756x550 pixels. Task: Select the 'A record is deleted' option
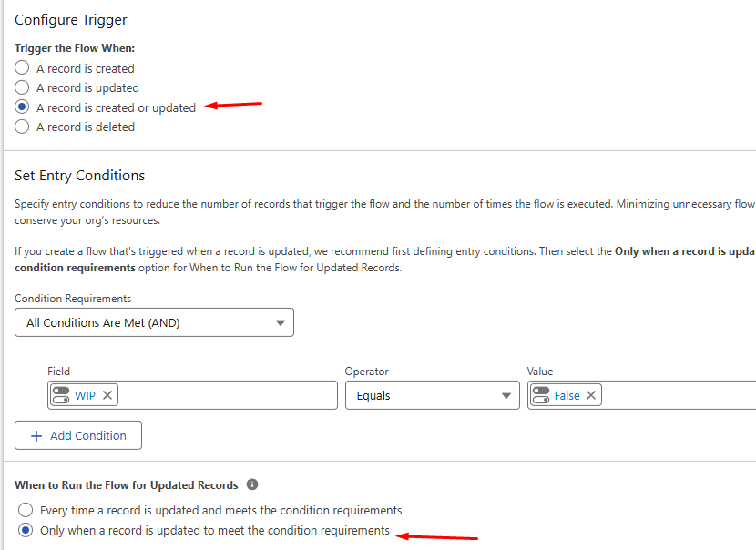point(22,127)
